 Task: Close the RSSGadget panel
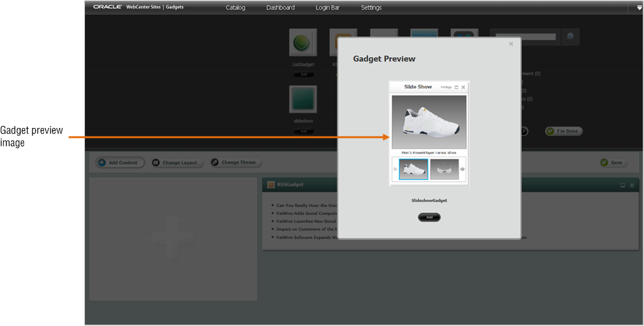632,186
